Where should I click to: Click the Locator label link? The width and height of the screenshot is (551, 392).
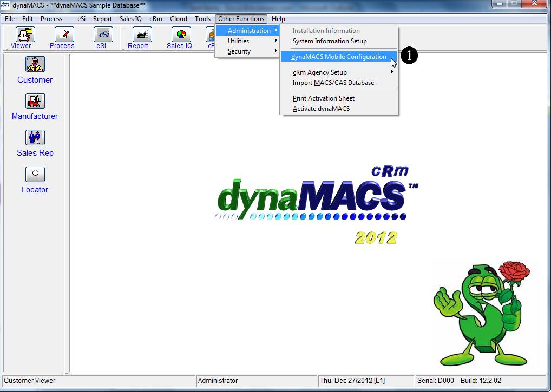pyautogui.click(x=35, y=190)
